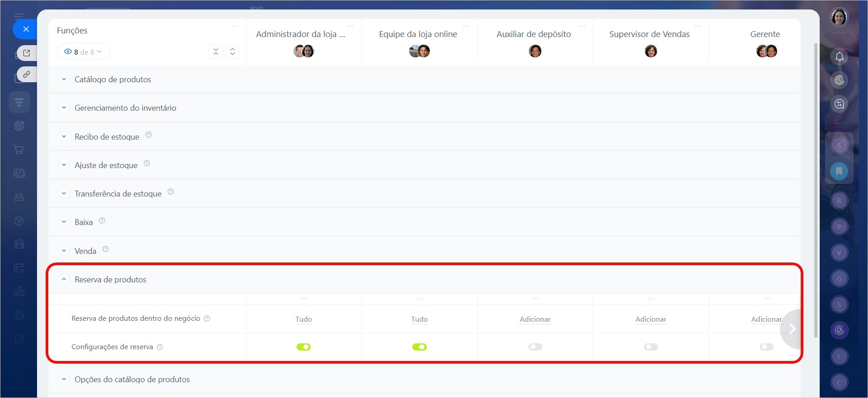The image size is (868, 398).
Task: Open the bookmark icon in right sidebar
Action: point(839,171)
